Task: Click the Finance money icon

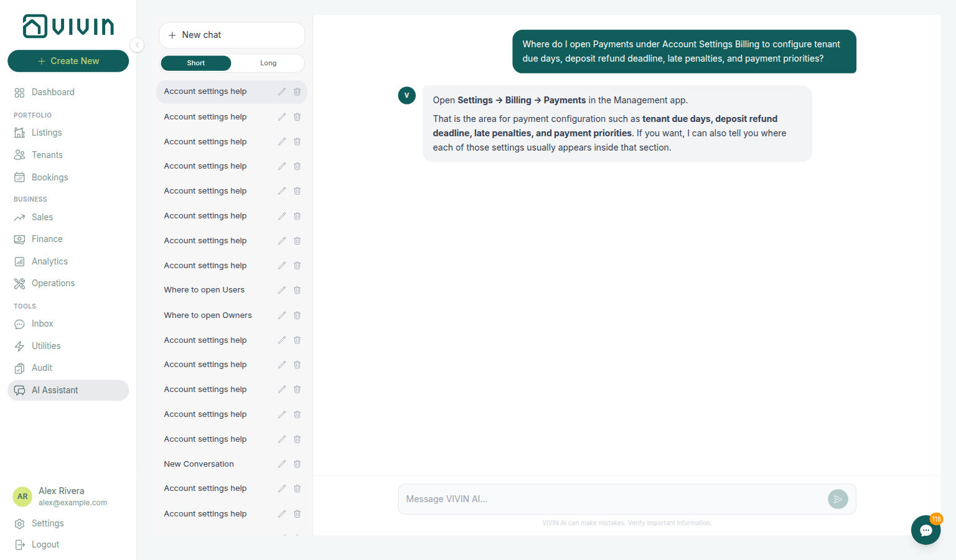Action: click(x=19, y=239)
